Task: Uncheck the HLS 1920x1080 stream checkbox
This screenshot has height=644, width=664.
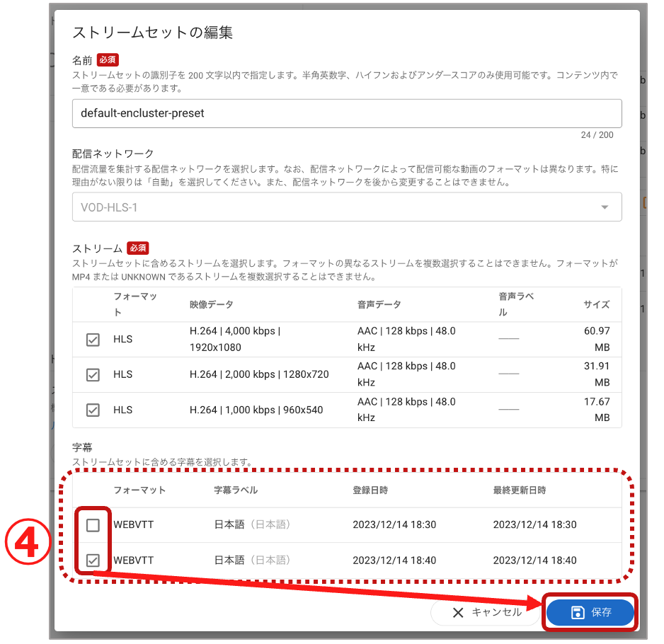Action: pos(93,340)
